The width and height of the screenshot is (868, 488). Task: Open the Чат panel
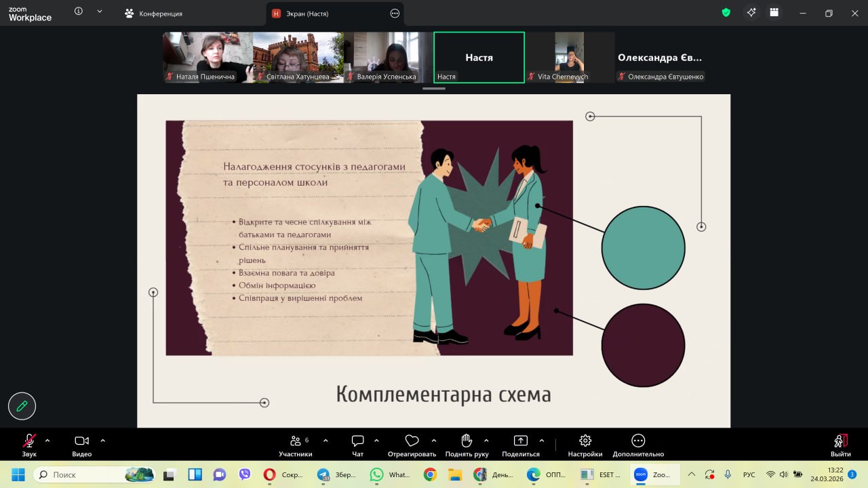(357, 445)
